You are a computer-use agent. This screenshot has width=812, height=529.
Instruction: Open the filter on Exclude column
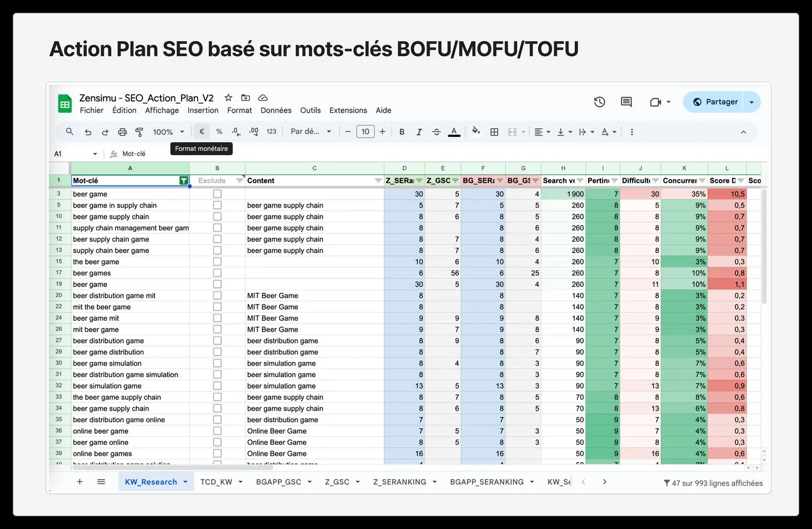[x=240, y=181]
